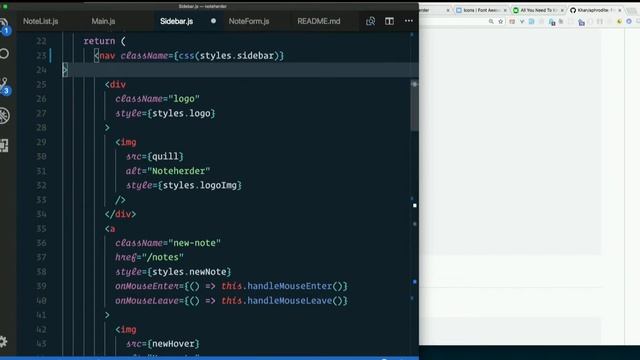Click 'src={quill}' on line 30
The height and width of the screenshot is (360, 640).
pos(155,157)
